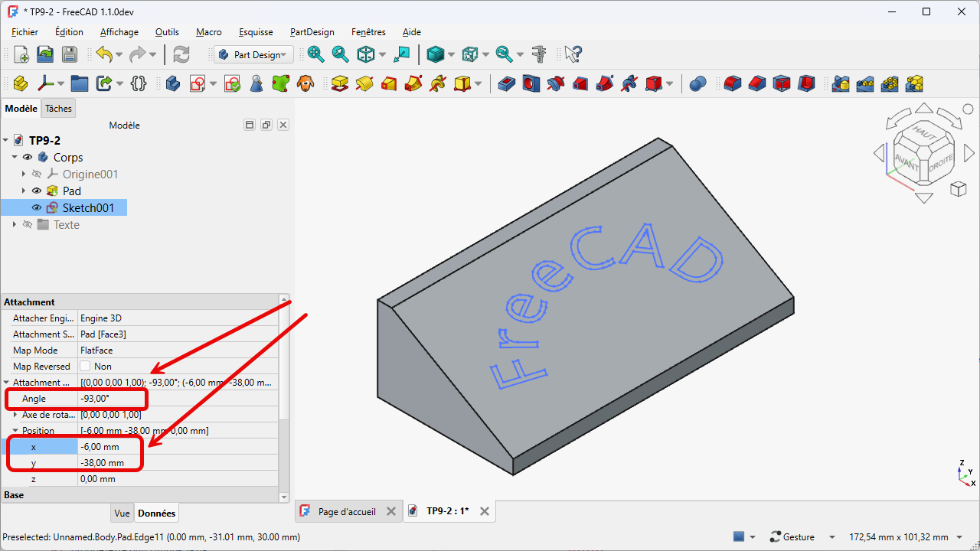This screenshot has width=980, height=551.
Task: Open the Boolean operation tool
Action: (697, 83)
